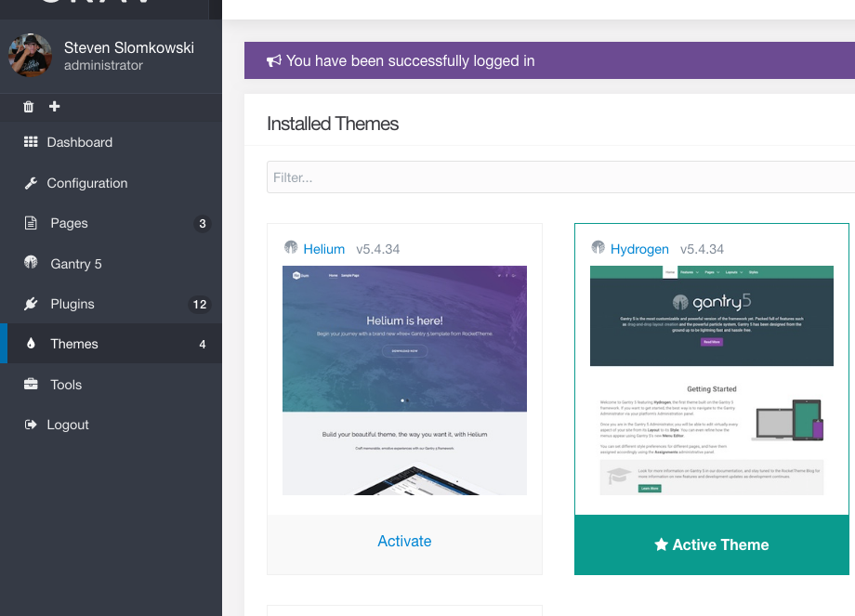This screenshot has width=855, height=616.
Task: Click the Tools briefcase icon
Action: pos(31,384)
